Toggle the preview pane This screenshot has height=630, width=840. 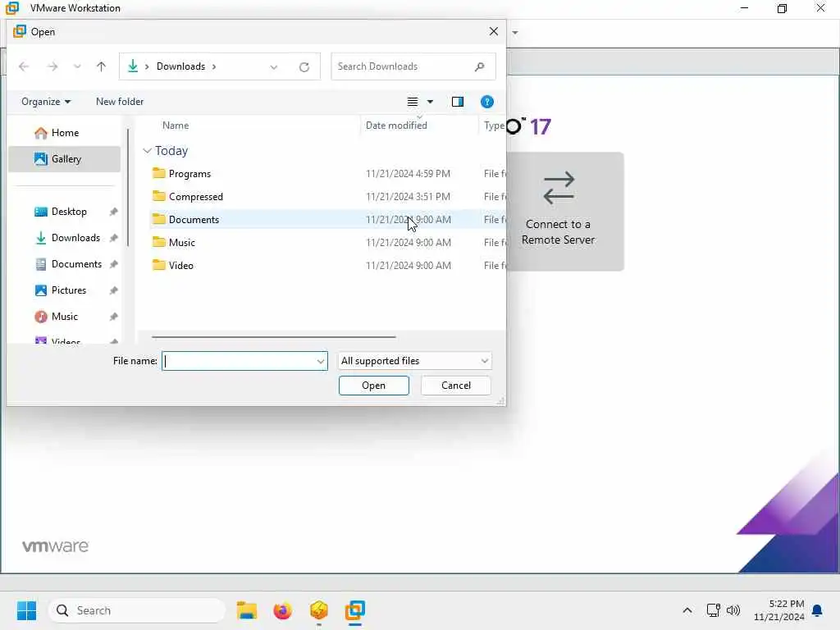pyautogui.click(x=458, y=101)
